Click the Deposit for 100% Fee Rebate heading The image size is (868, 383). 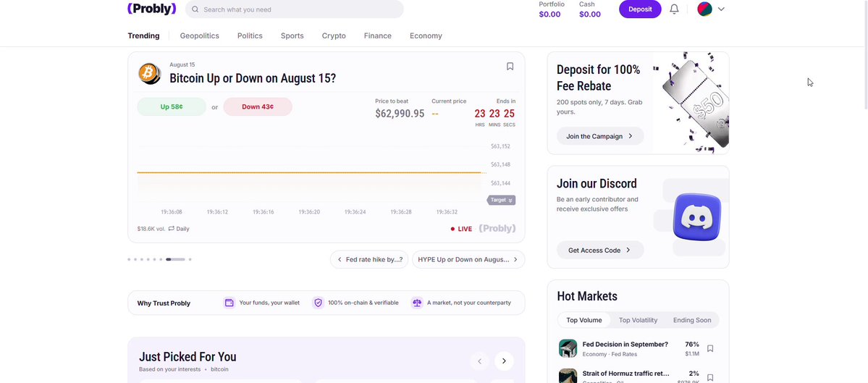[599, 77]
